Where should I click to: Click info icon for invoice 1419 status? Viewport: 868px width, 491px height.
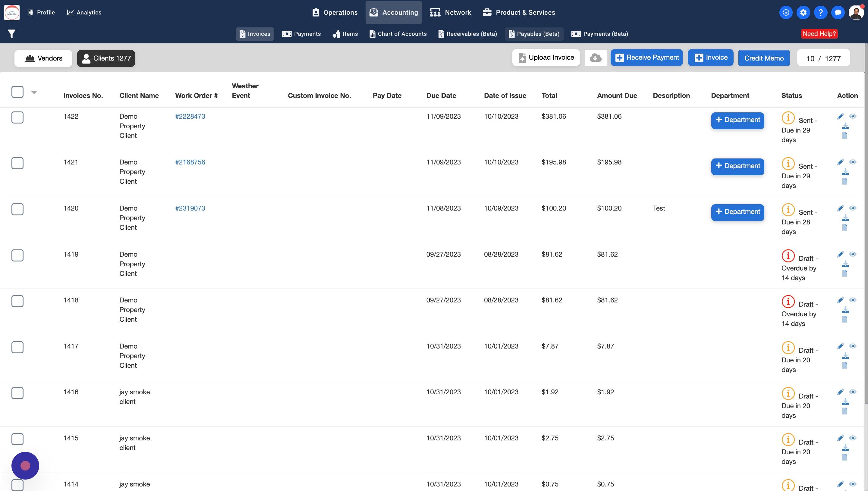788,255
